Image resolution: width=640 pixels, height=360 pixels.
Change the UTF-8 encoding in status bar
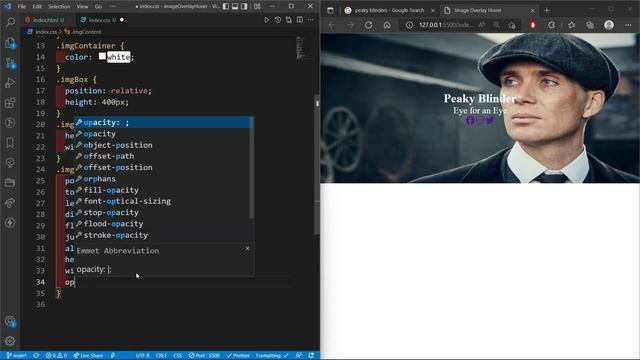point(142,356)
